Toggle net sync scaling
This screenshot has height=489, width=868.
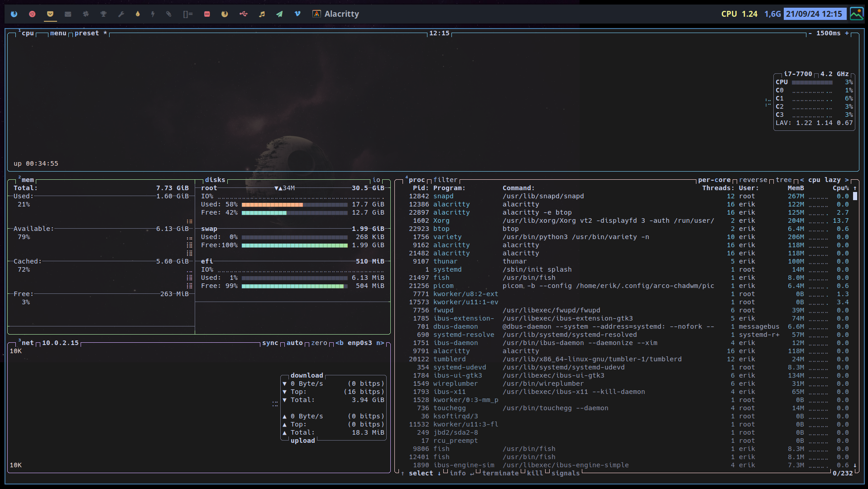(x=270, y=343)
